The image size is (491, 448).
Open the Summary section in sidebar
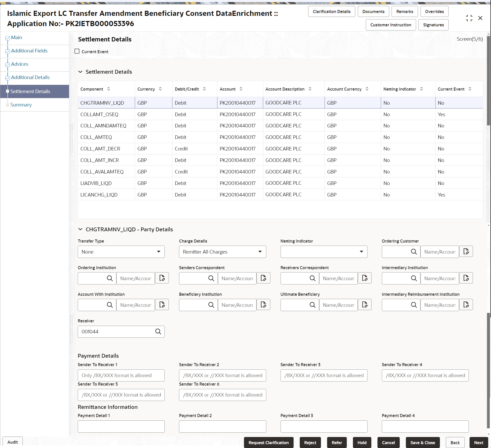tap(21, 105)
